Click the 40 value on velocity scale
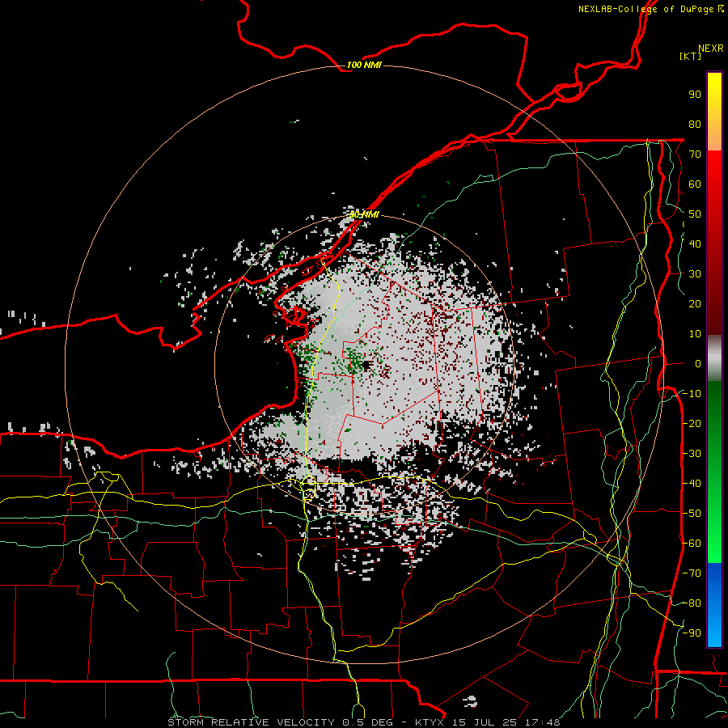 click(695, 243)
